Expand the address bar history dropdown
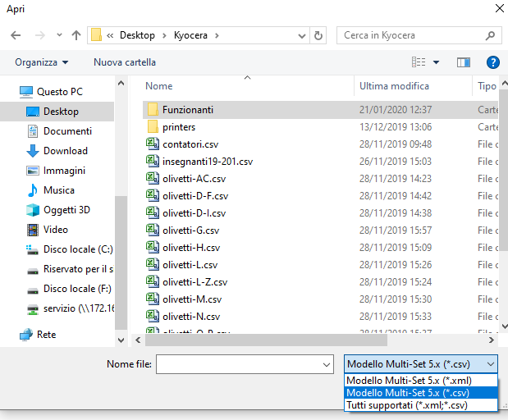This screenshot has width=508, height=420. pos(302,35)
